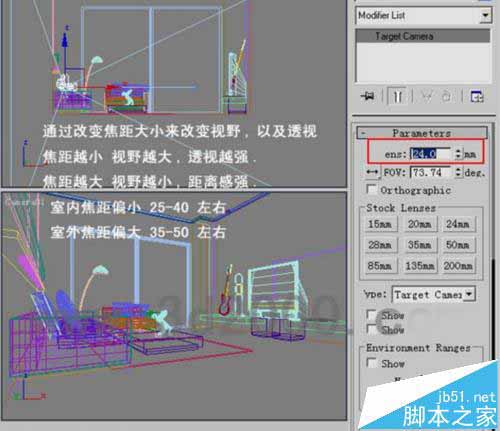Choose the 24mm stock lens
The image size is (500, 431).
point(458,224)
